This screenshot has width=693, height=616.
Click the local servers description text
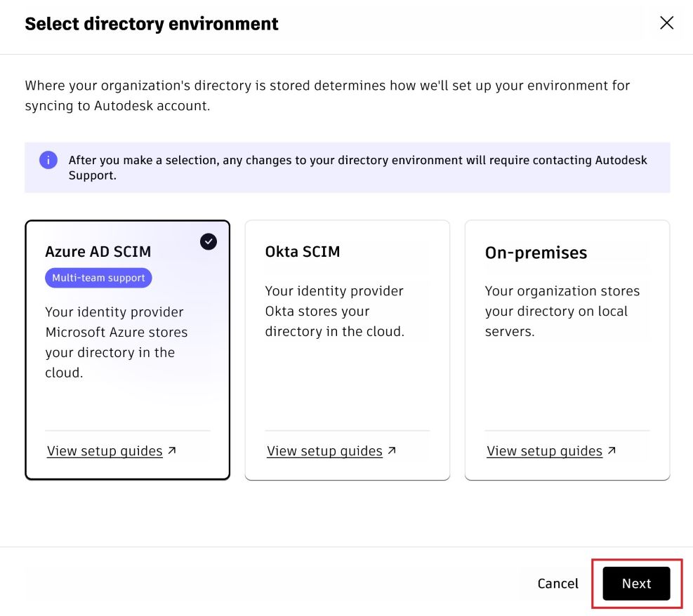click(x=562, y=311)
